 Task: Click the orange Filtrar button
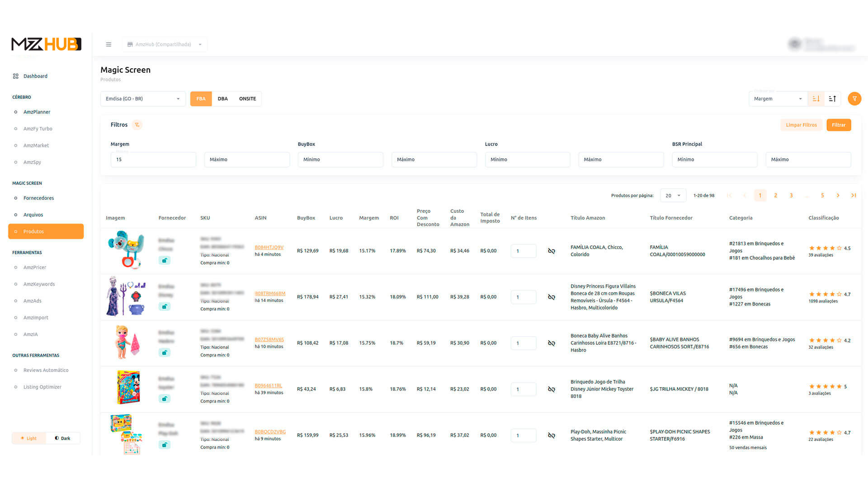click(839, 125)
